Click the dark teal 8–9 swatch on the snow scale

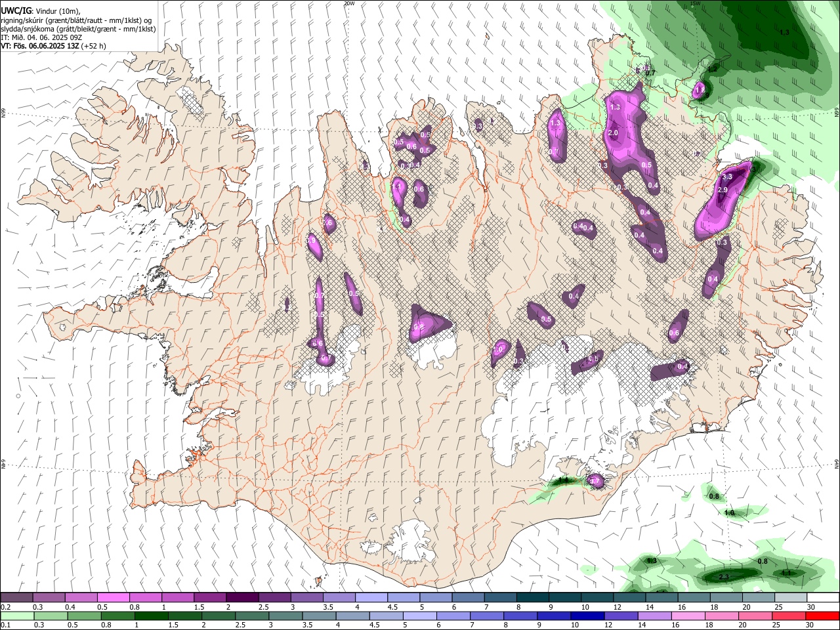[532, 597]
